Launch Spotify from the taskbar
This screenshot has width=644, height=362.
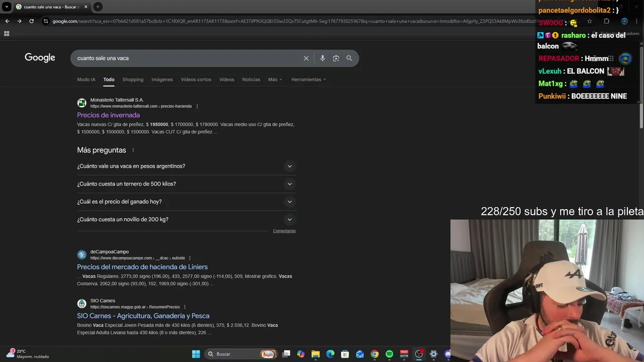coord(389,354)
